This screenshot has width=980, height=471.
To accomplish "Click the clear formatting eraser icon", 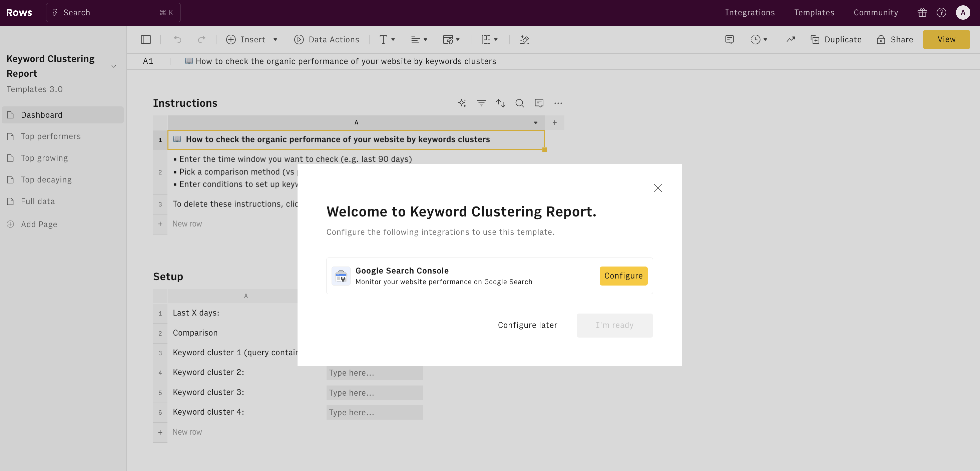I will pyautogui.click(x=525, y=40).
